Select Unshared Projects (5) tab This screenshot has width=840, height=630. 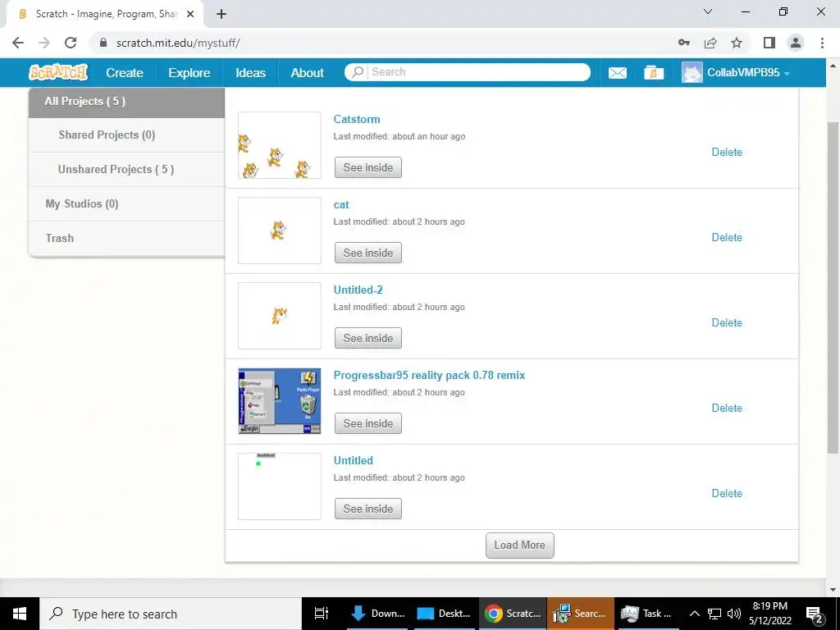pos(126,169)
